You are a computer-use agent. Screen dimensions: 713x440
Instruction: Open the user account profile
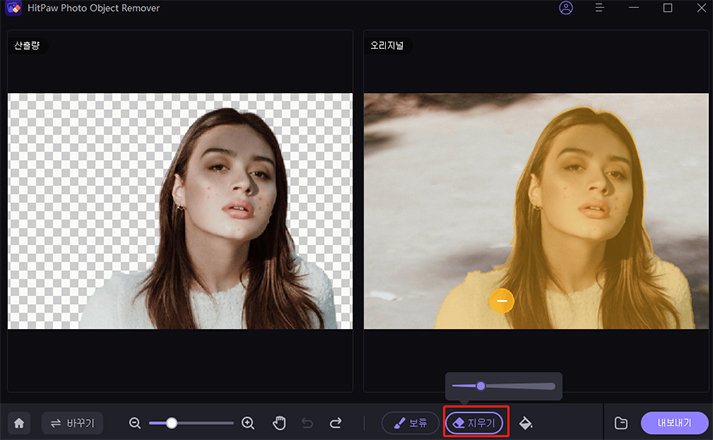(x=566, y=9)
